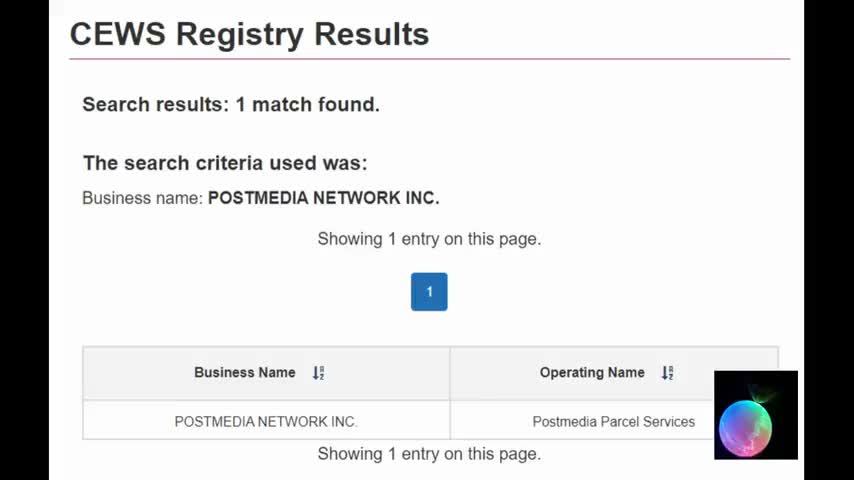Select the Operating Name column header label
854x480 pixels.
point(592,373)
